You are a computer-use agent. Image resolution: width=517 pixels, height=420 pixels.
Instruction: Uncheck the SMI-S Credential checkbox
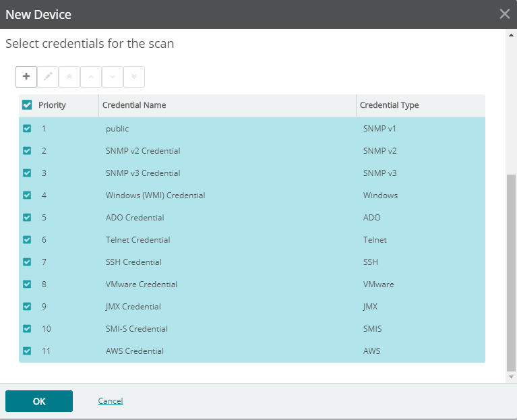[27, 329]
